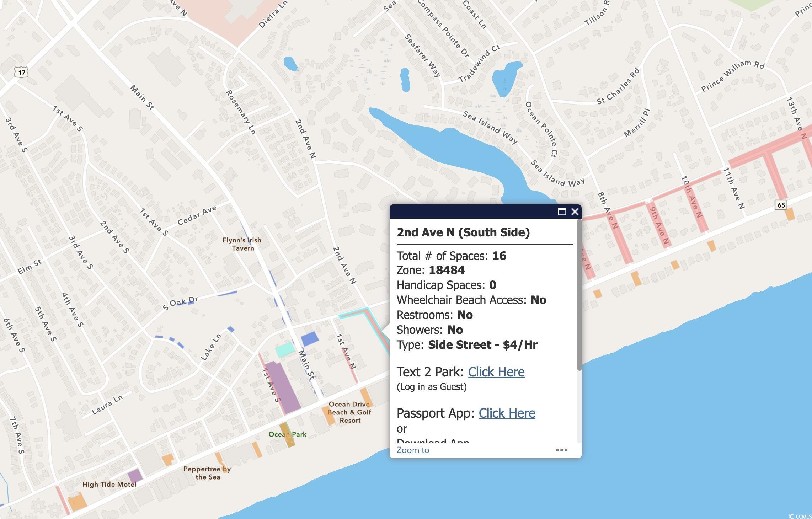Screen dimensions: 812x519
Task: Click the Elm St street label
Action: [x=30, y=267]
